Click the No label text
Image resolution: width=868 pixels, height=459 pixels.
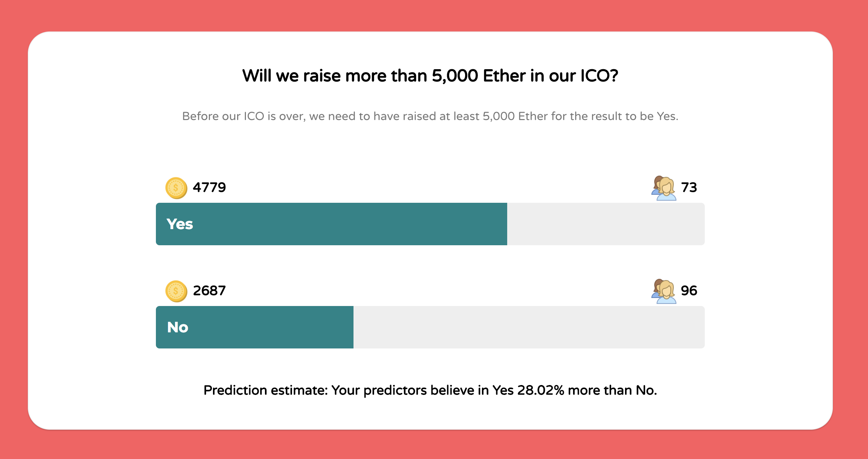(x=177, y=327)
